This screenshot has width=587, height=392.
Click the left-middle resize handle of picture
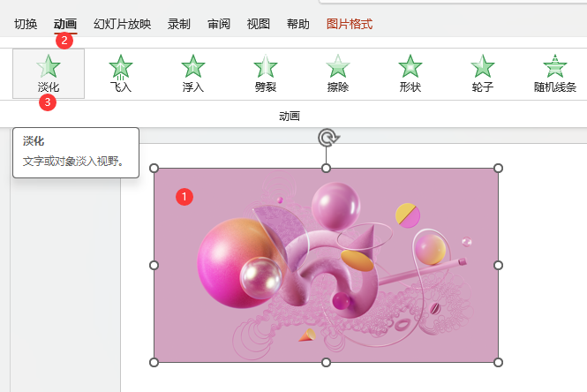tap(154, 265)
